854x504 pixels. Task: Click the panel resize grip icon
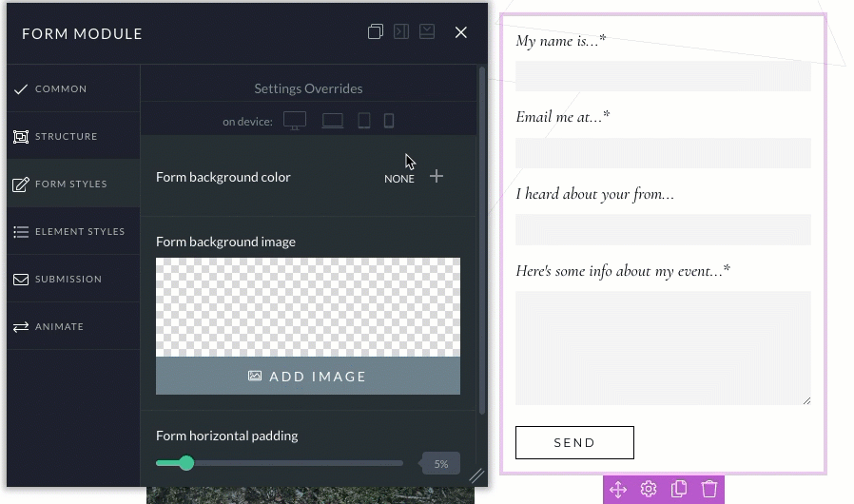click(x=476, y=475)
